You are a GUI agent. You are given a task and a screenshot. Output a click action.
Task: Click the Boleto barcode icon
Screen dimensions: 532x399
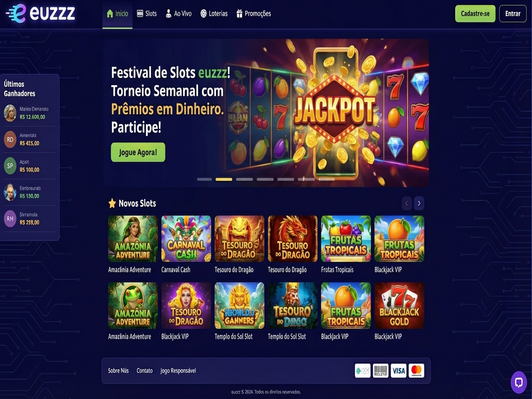tap(380, 371)
